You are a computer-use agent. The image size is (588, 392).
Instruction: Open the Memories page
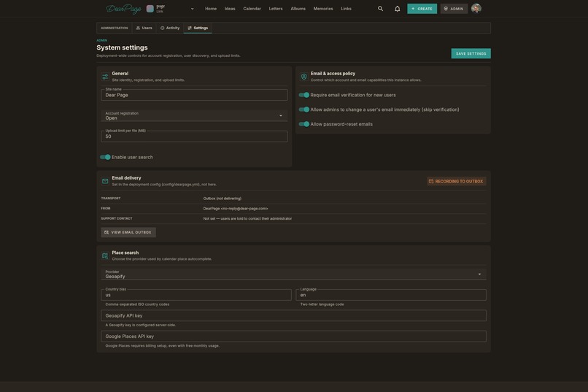[323, 9]
